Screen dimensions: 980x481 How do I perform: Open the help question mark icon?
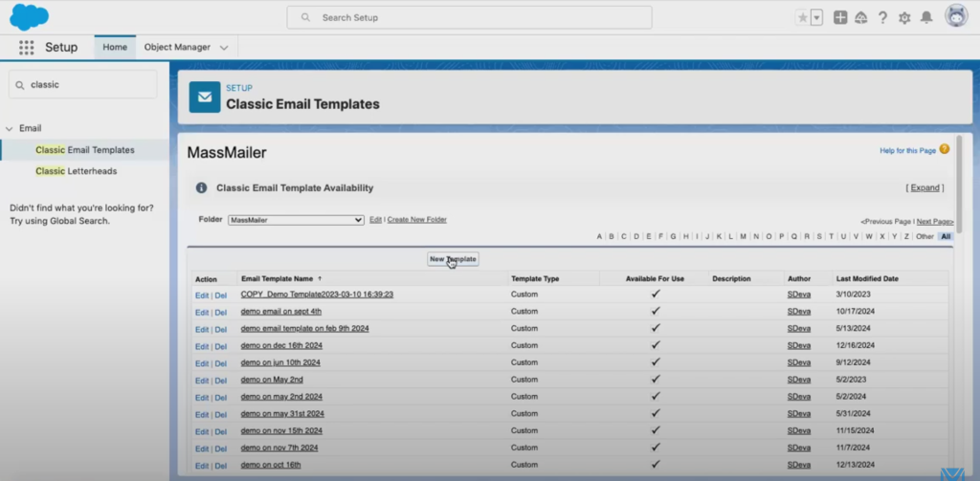882,17
